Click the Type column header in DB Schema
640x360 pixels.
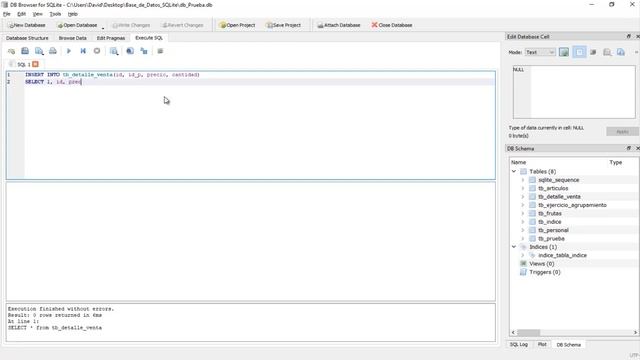coord(616,162)
